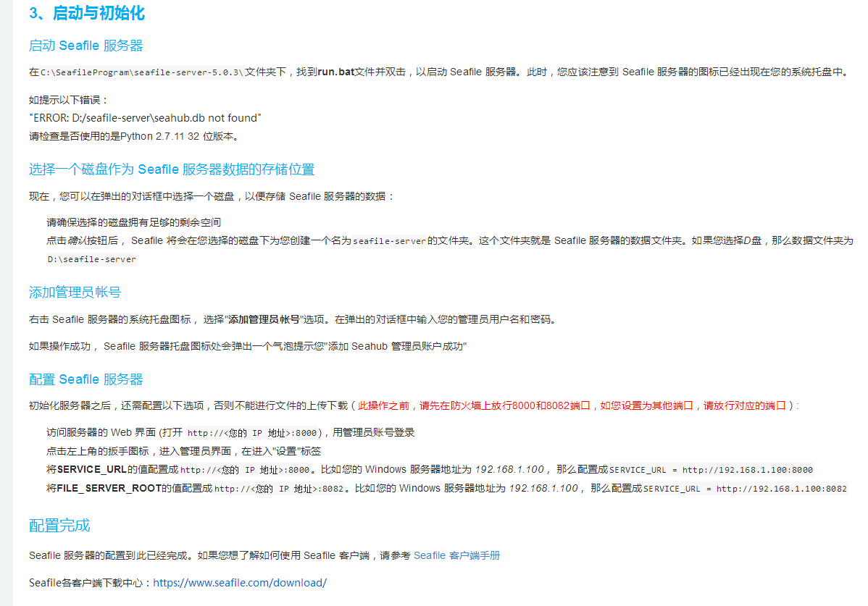Click SERVICE_URL = http://192.168.1.100:8000 code

click(711, 470)
